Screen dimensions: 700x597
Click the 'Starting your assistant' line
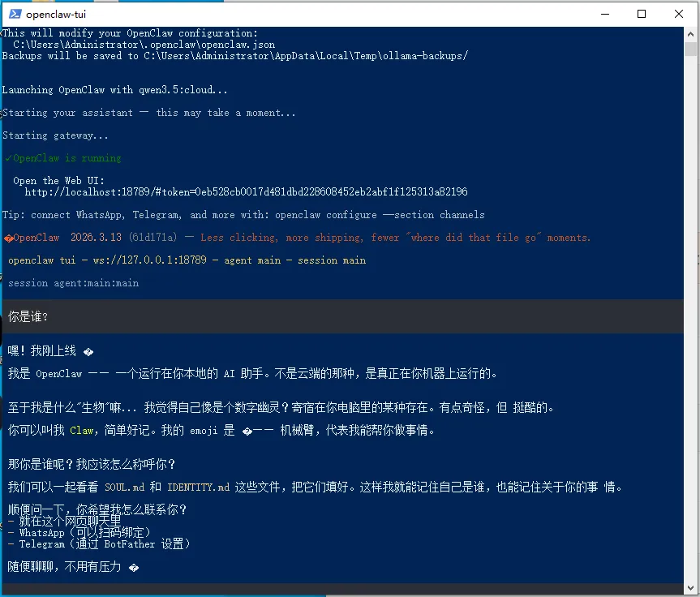(x=149, y=113)
